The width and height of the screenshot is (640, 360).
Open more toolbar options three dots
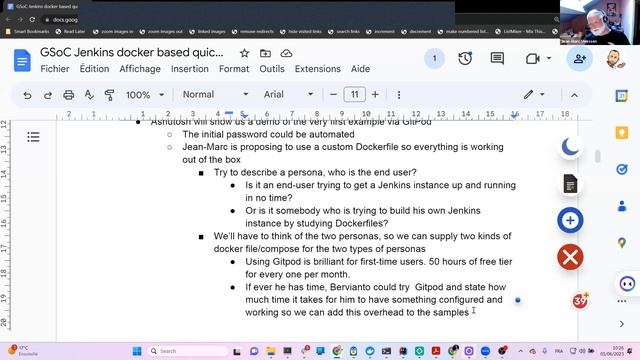click(x=399, y=95)
